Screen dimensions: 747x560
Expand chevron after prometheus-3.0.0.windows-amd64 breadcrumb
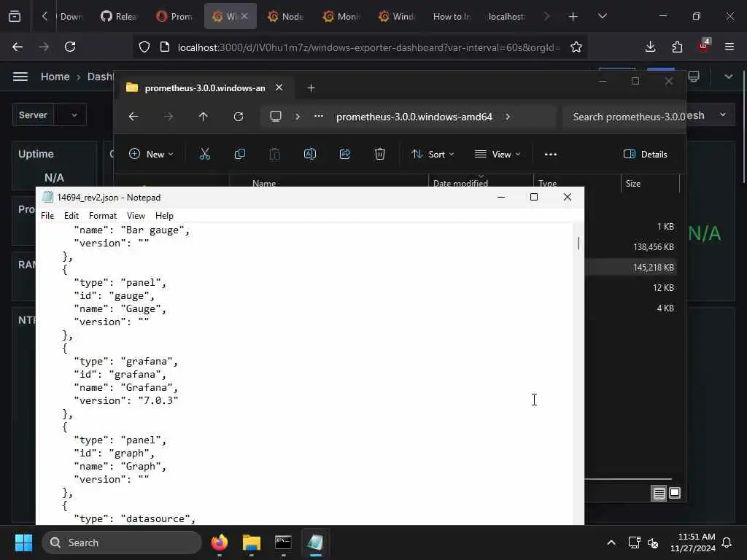pyautogui.click(x=508, y=117)
